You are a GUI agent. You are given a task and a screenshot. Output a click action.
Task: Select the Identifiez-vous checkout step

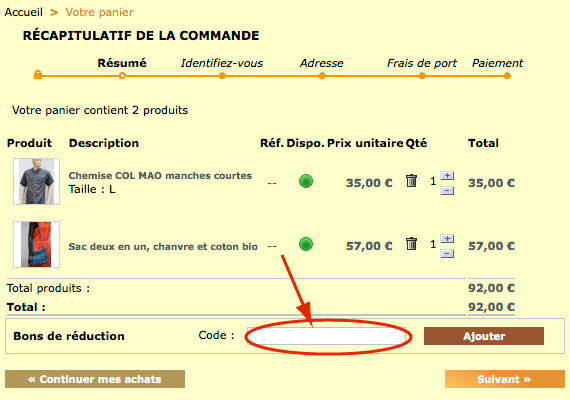click(x=222, y=63)
